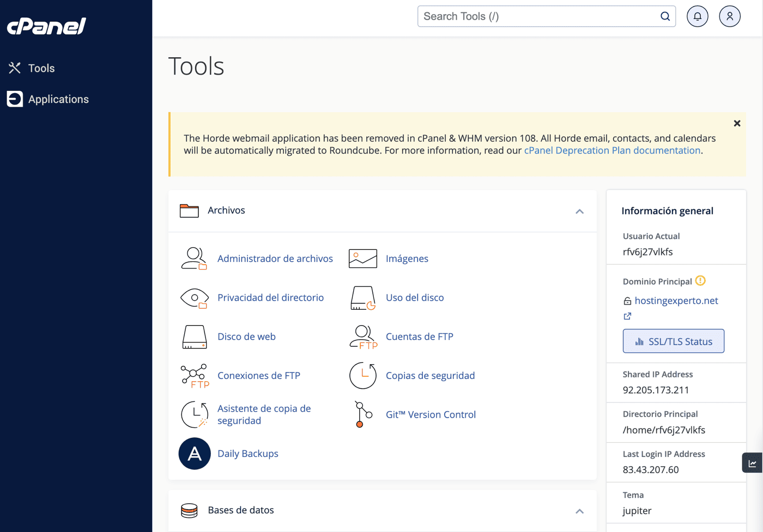Screen dimensions: 763x532
Task: Open the user account icon
Action: click(x=730, y=16)
